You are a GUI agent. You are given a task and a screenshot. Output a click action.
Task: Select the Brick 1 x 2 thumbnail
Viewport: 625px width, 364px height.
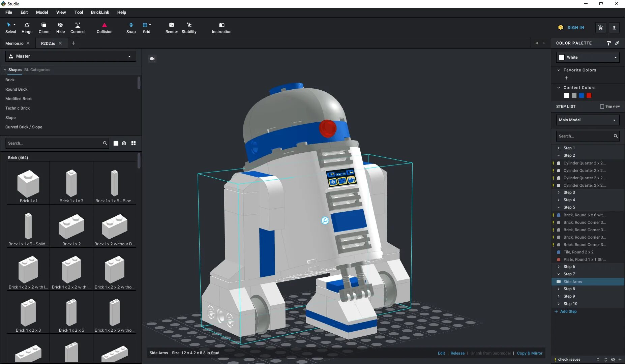click(x=71, y=226)
